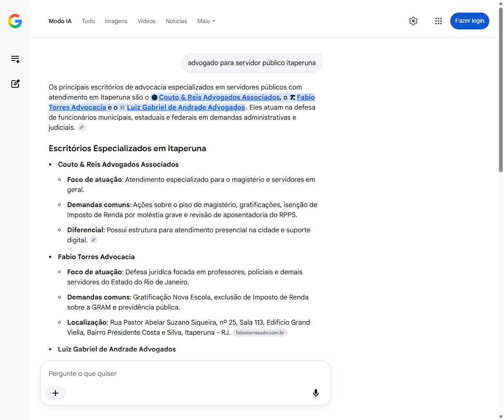
Task: Open source link icon after 'digital.'
Action: point(94,240)
